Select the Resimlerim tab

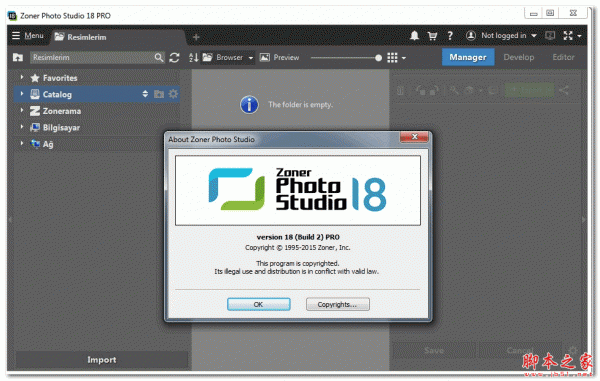[80, 37]
